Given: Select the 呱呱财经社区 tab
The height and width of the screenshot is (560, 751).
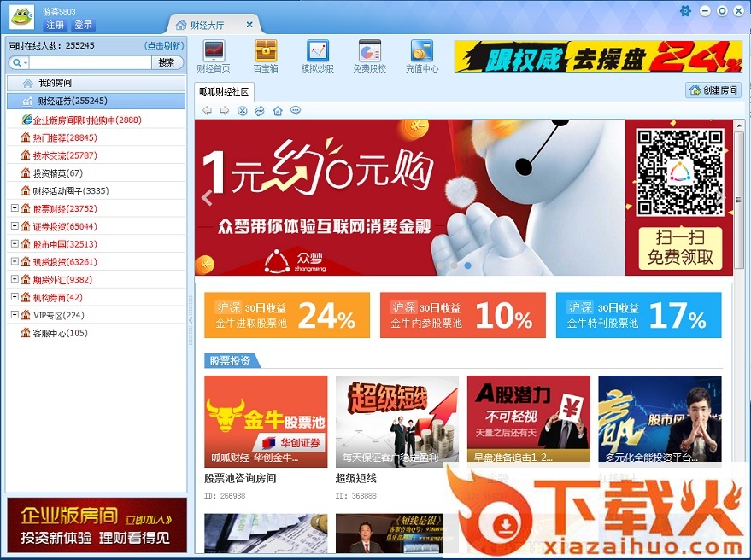Looking at the screenshot, I should pos(224,91).
